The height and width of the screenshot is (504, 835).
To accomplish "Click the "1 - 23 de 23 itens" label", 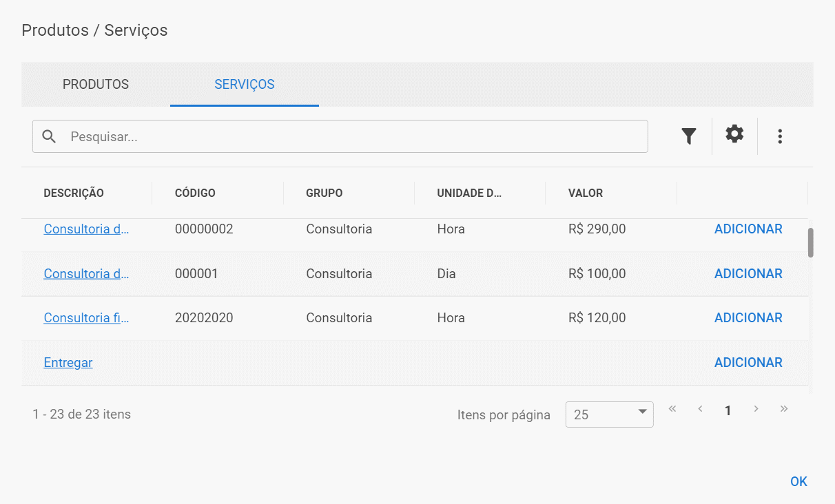I will click(x=81, y=414).
